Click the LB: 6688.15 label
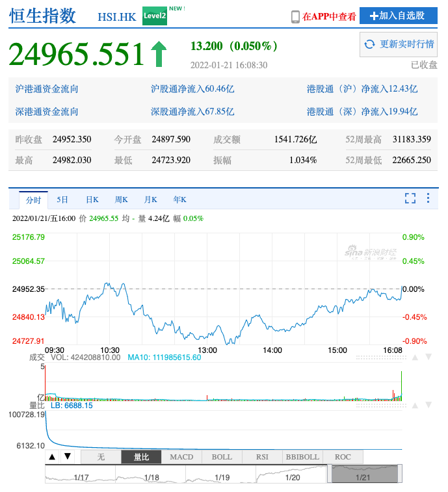 (x=72, y=406)
